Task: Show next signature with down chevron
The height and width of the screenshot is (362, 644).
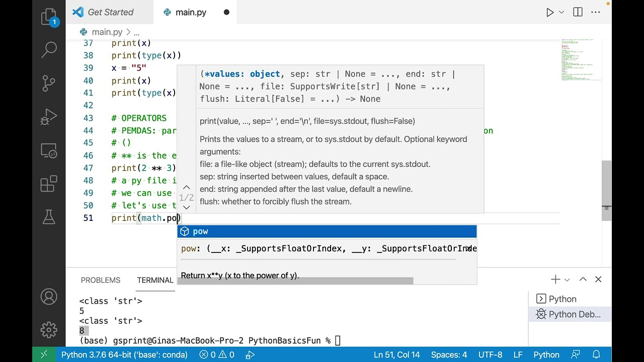Action: [x=186, y=207]
